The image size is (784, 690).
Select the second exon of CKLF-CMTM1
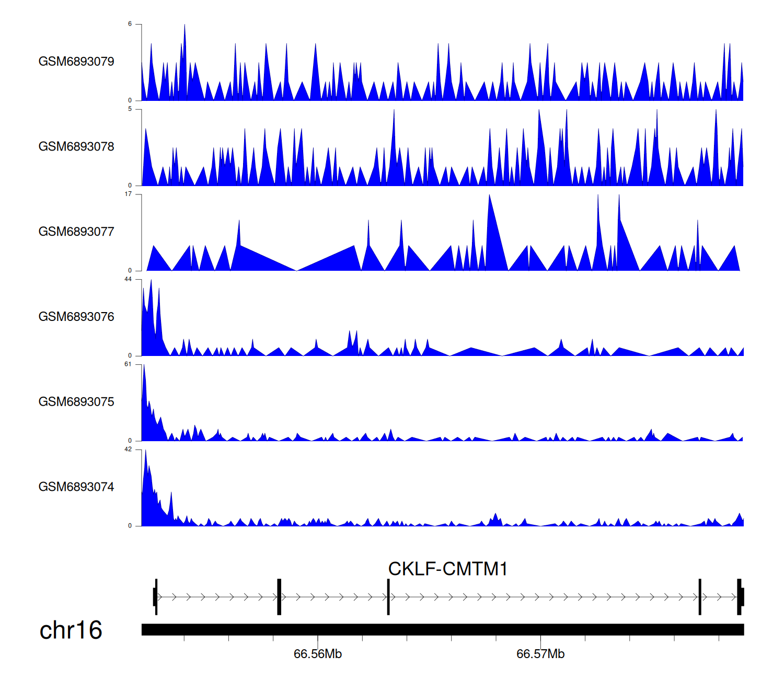coord(279,597)
